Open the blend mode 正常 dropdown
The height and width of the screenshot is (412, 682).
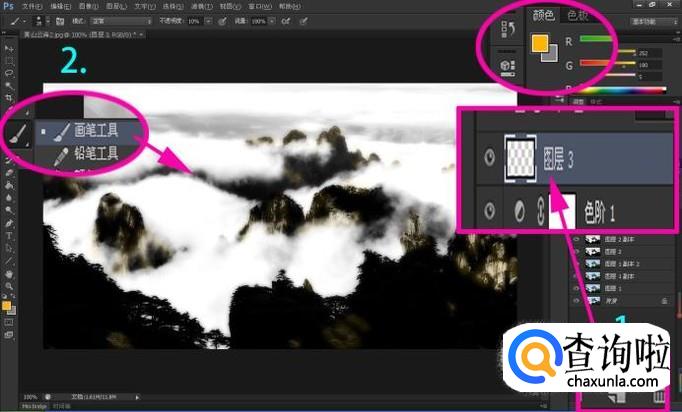click(x=121, y=21)
